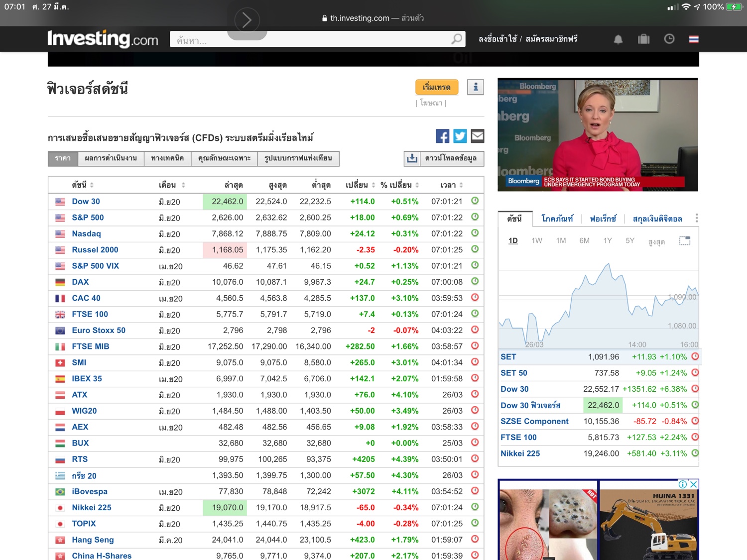Open the portfolio briefcase icon
The height and width of the screenshot is (560, 747).
tap(643, 39)
